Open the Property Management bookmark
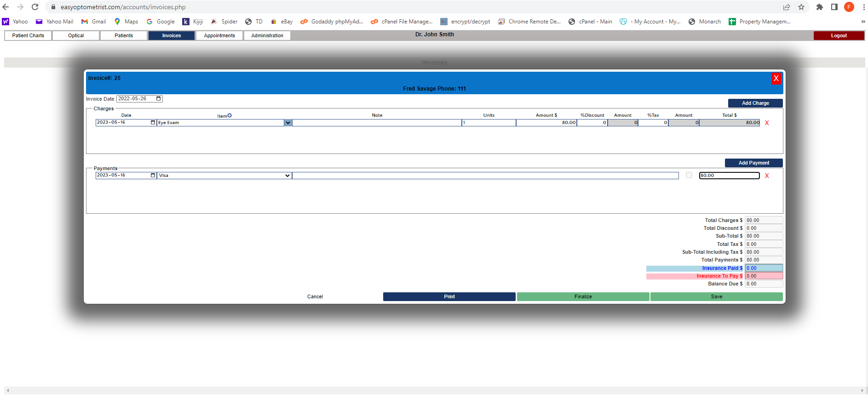 point(760,22)
